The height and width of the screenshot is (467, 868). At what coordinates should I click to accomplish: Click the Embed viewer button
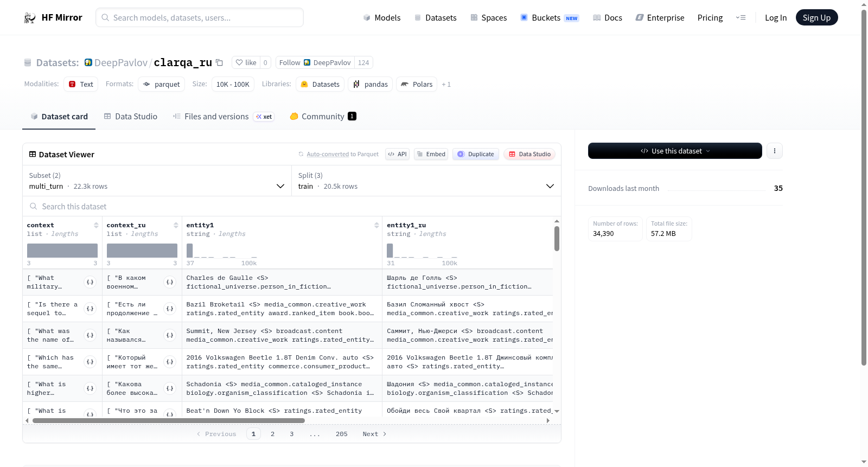431,154
